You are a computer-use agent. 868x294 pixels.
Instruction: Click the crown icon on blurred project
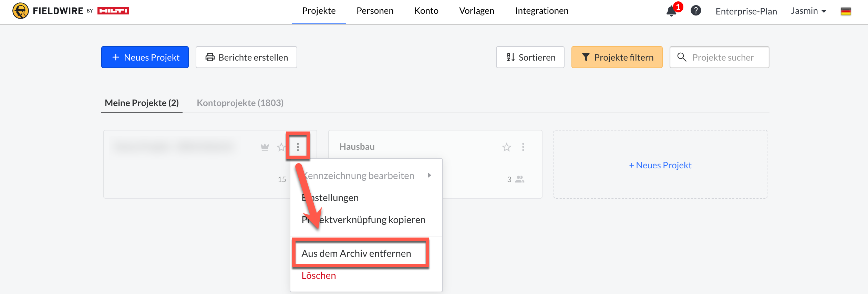point(265,147)
